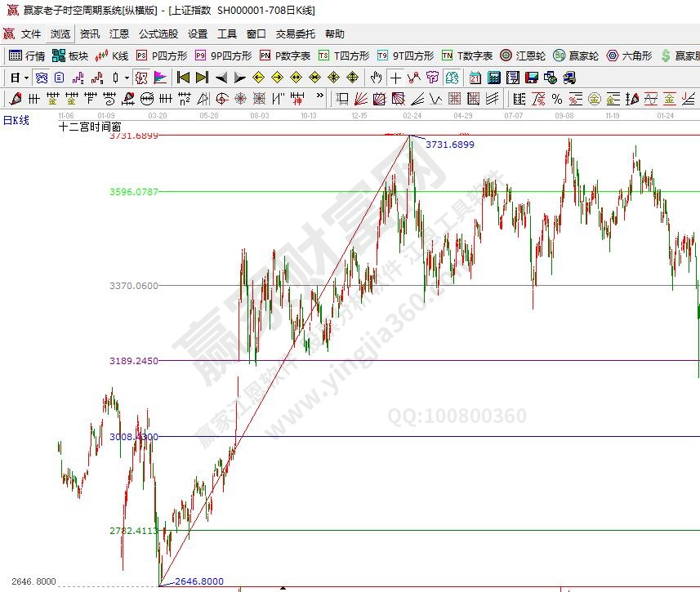Click the percent % drawing tool
Image resolution: width=700 pixels, height=592 pixels.
pyautogui.click(x=556, y=99)
